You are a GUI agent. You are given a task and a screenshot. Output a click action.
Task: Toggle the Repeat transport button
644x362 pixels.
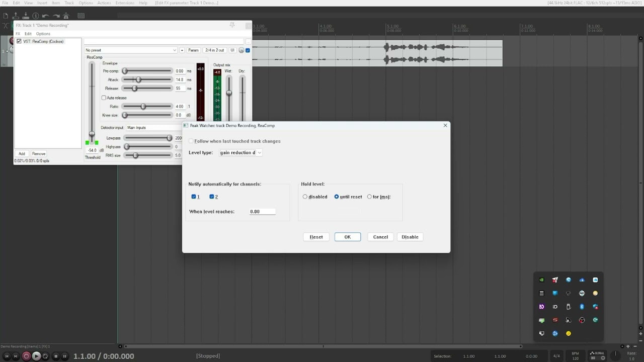tap(45, 356)
